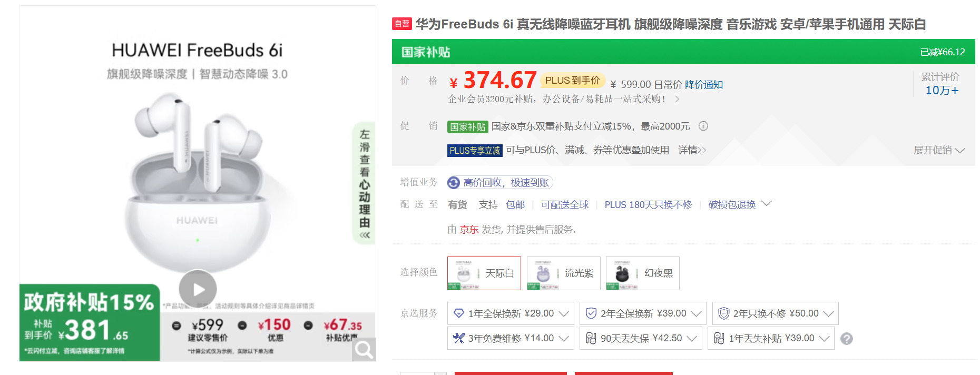Click the ¥ 599.00 日常价 text
This screenshot has width=980, height=375.
[646, 85]
